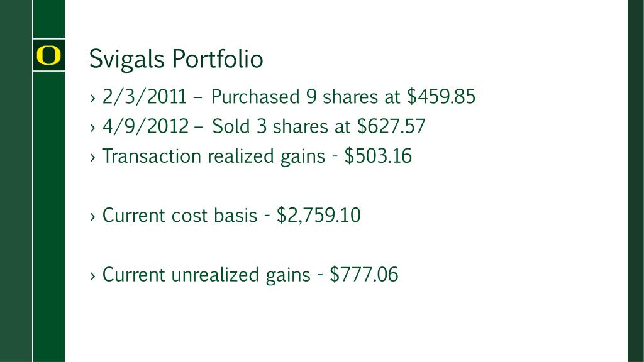Click the words Sold 3 shares

(x=271, y=127)
